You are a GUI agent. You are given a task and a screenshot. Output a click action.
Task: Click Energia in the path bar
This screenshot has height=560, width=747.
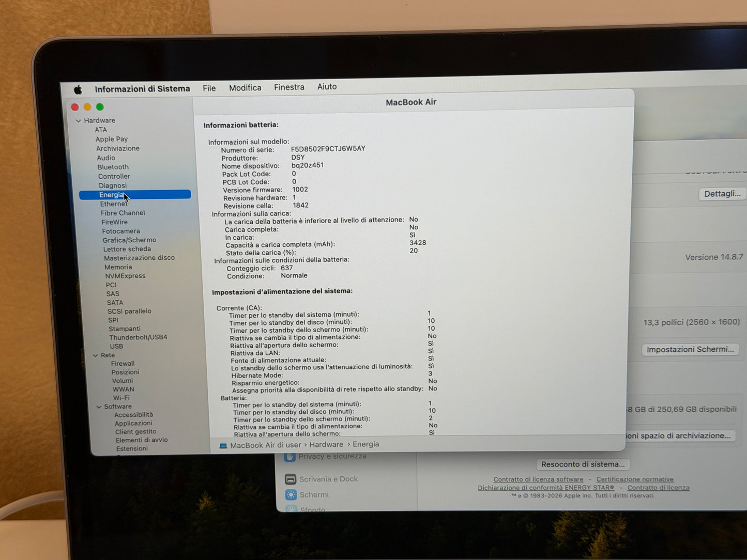(366, 444)
